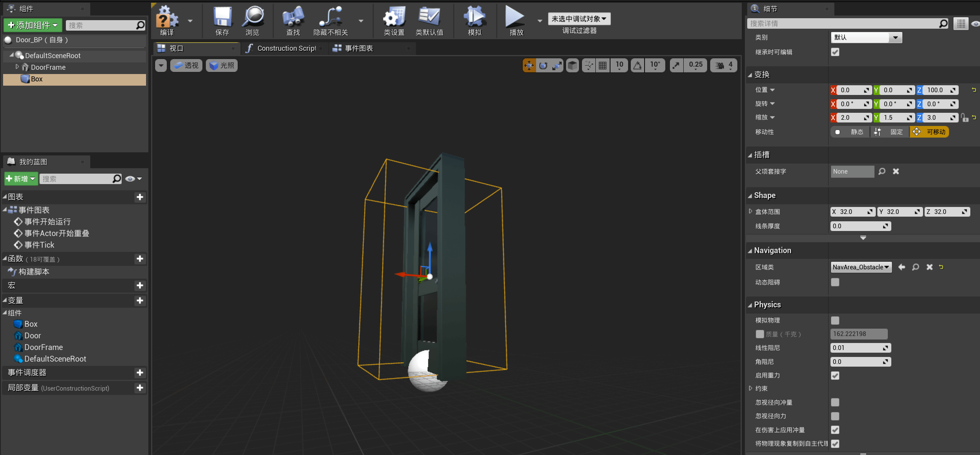980x455 pixels.
Task: Toggle scale snapping icon
Action: click(676, 65)
